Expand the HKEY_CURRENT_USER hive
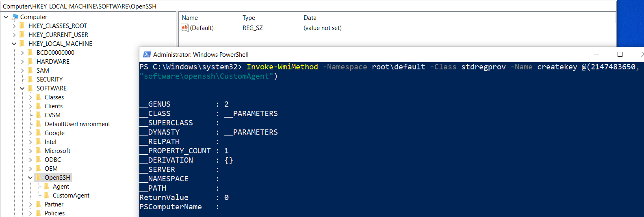The height and width of the screenshot is (217, 644). coord(14,34)
